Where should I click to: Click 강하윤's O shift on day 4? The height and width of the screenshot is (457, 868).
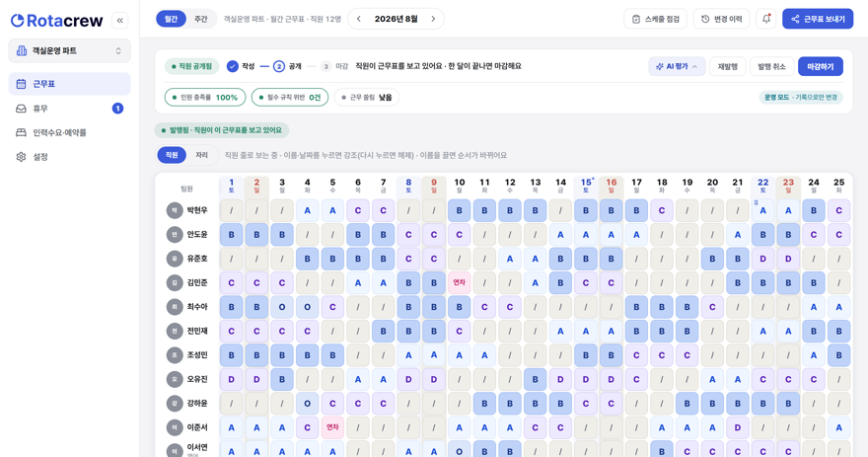tap(307, 404)
